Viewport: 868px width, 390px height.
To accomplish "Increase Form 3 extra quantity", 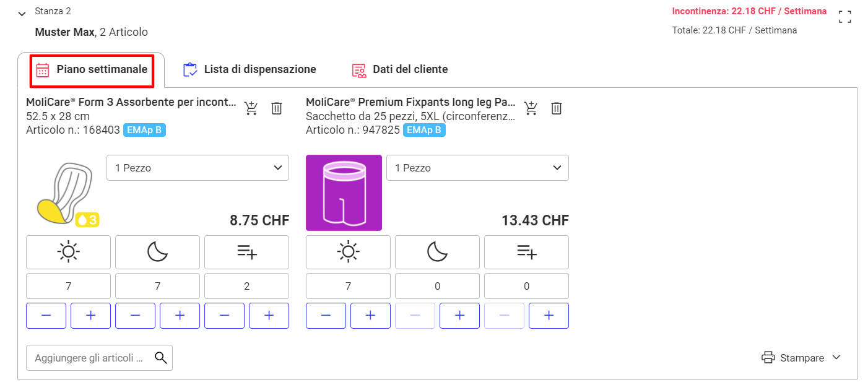I will pos(269,316).
